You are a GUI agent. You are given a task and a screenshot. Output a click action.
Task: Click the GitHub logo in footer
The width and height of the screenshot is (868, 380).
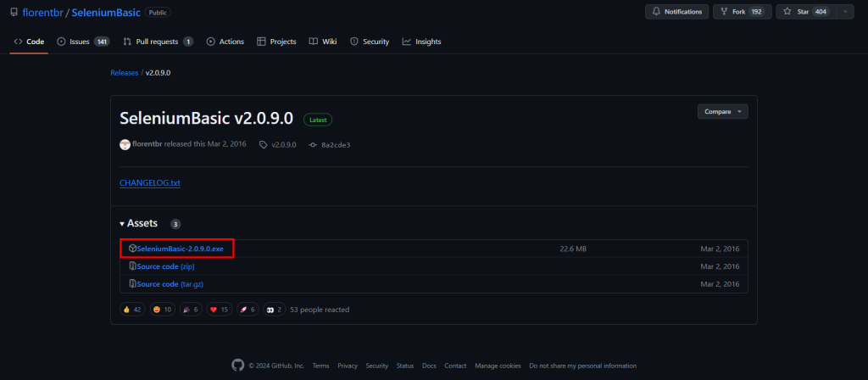237,366
